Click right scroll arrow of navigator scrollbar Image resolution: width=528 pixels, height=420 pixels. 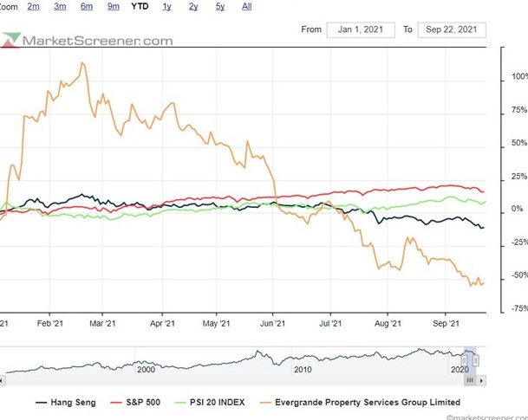(482, 380)
